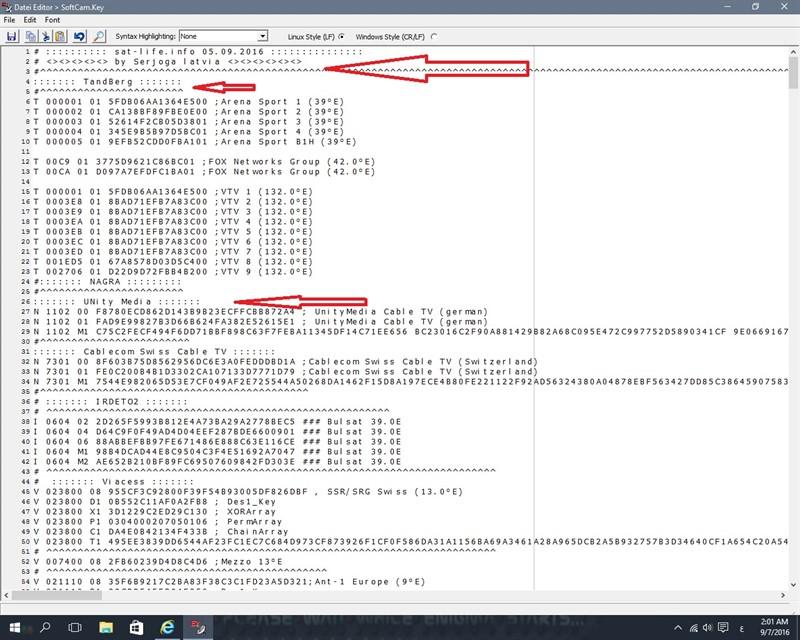Save the file with the floppy disk icon
This screenshot has width=800, height=640.
12,36
